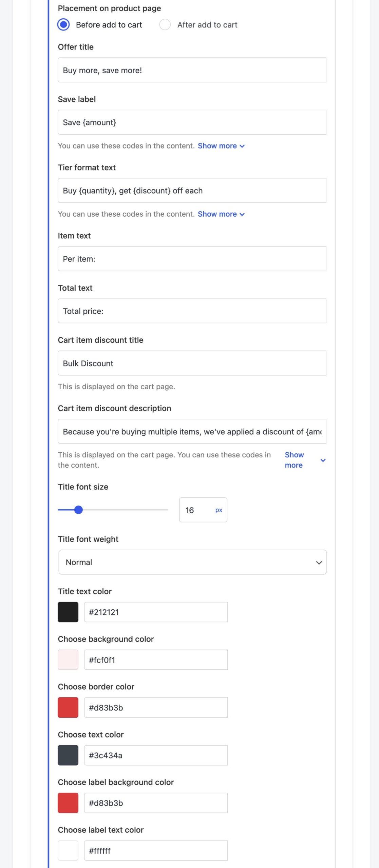Click the 'This is displayed on the cart page.' hint

pyautogui.click(x=116, y=387)
